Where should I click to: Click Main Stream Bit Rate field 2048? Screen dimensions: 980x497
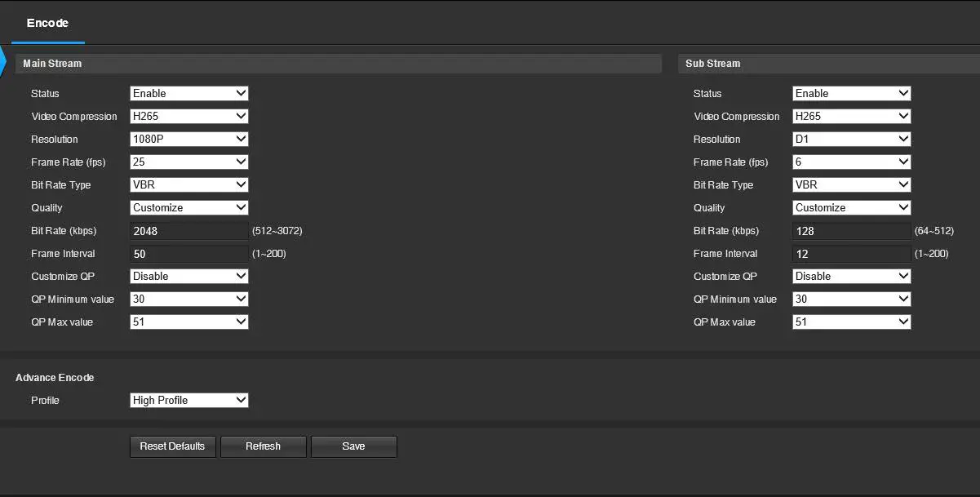click(189, 231)
